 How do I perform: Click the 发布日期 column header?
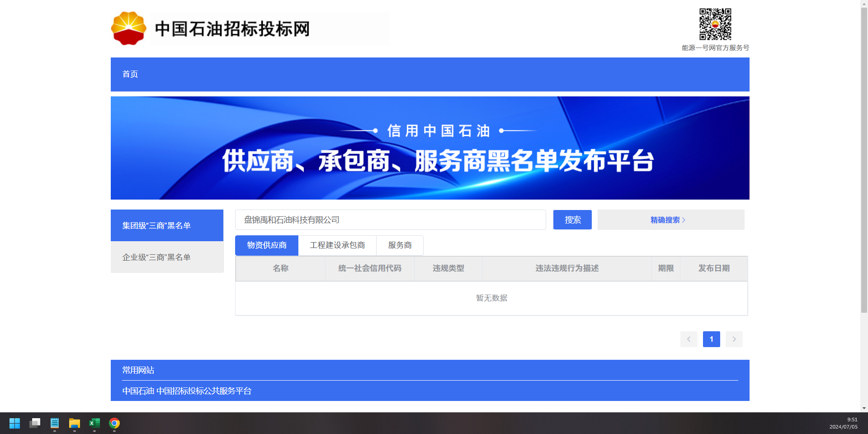[x=714, y=268]
